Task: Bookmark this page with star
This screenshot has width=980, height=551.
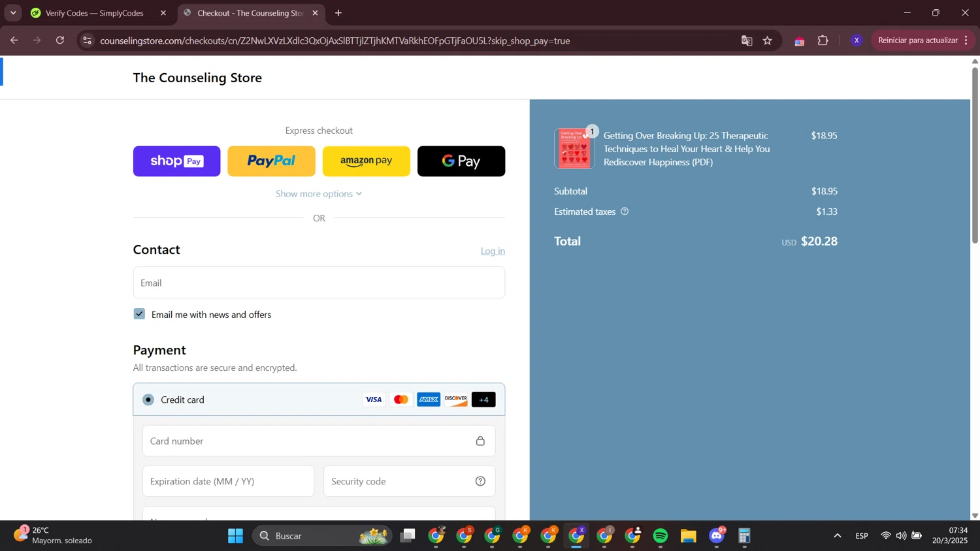Action: tap(768, 40)
